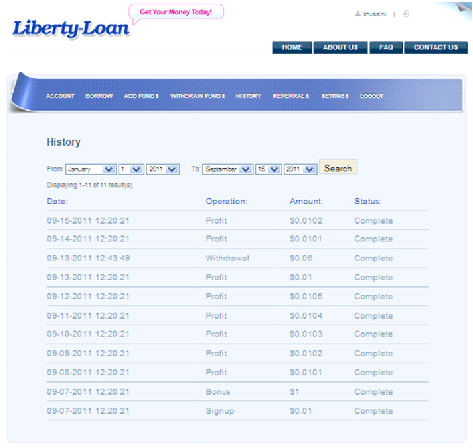Screen dimensions: 473x448
Task: Expand the To day dropdown showing 15
Action: (269, 169)
